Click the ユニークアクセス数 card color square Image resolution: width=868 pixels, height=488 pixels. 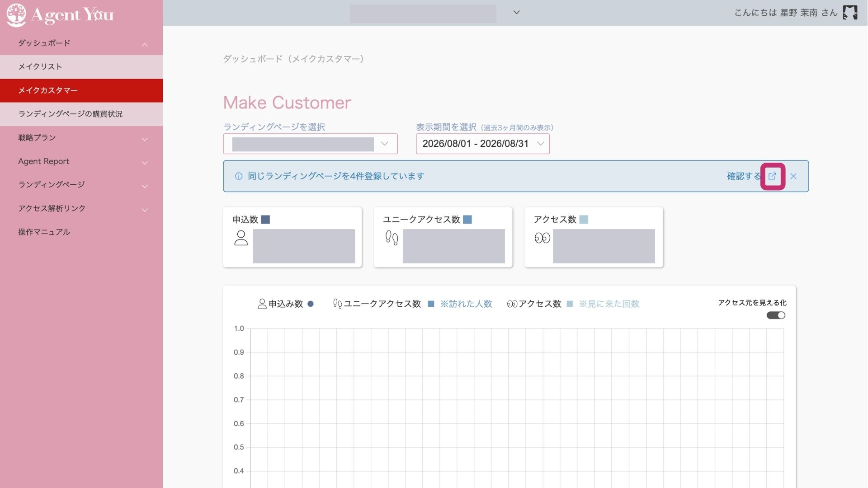467,220
